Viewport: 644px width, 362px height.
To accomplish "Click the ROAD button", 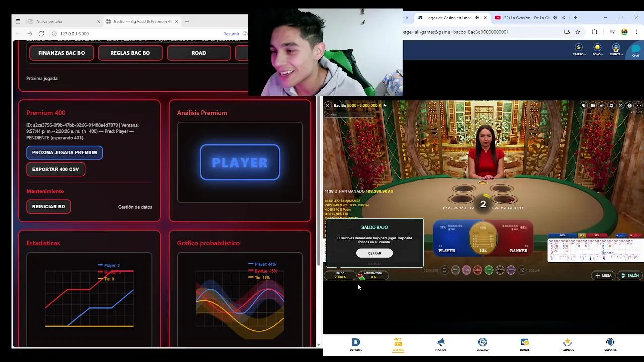I will (199, 53).
